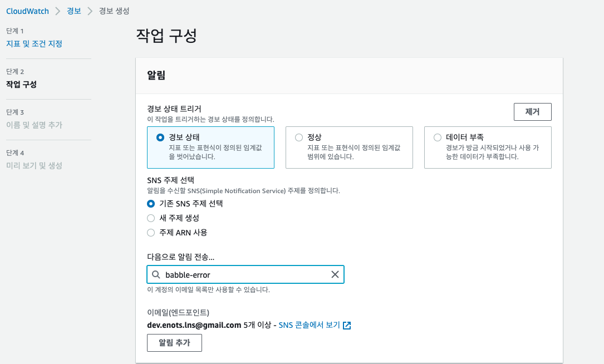
Task: Click the 알림 추가 button
Action: click(x=174, y=343)
